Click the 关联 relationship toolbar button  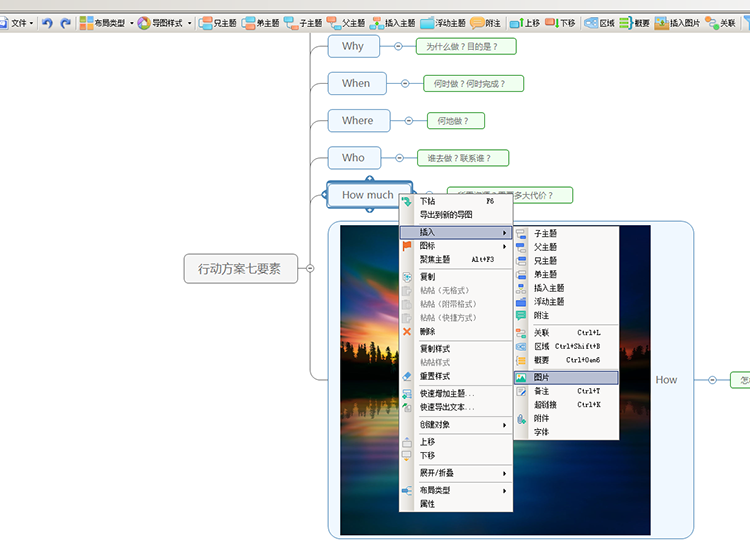pos(721,22)
